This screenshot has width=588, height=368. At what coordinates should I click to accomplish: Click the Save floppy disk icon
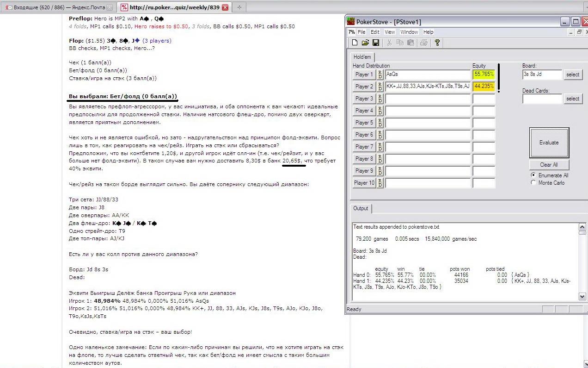pos(375,43)
